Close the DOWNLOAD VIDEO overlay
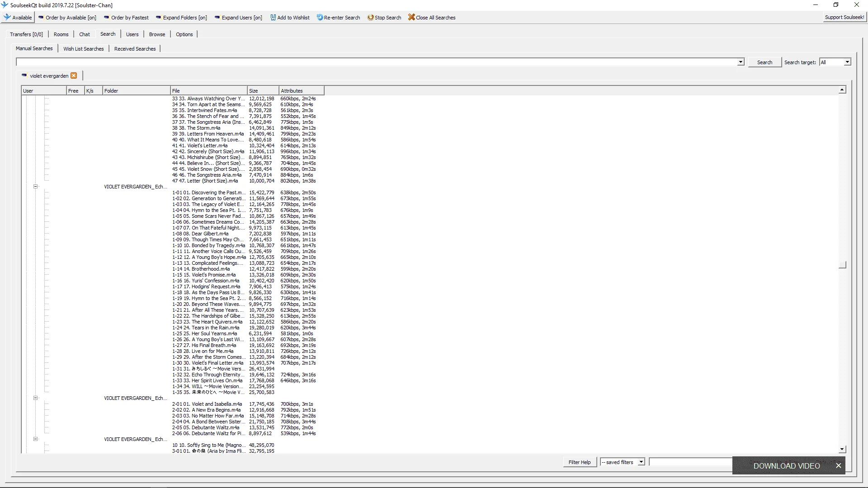 (x=838, y=465)
